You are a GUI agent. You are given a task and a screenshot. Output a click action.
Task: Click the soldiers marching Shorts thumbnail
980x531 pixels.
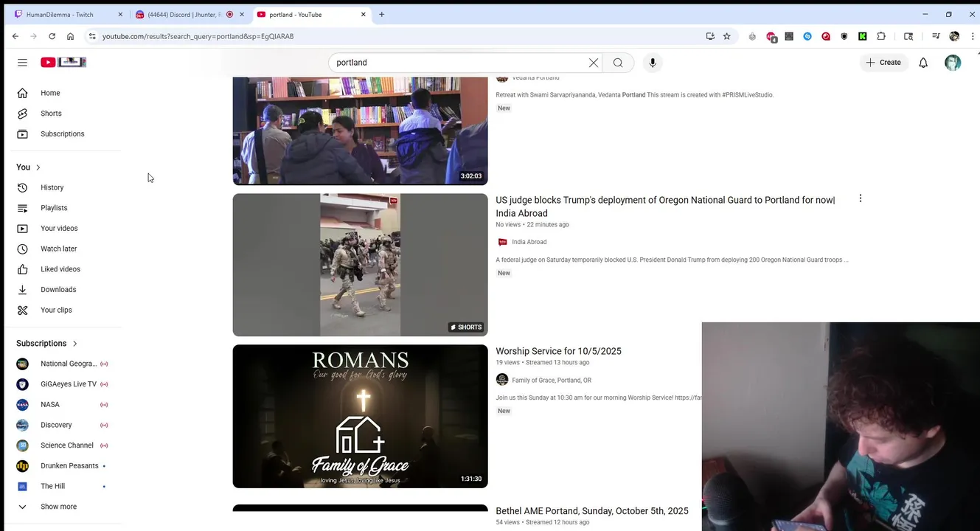point(360,265)
